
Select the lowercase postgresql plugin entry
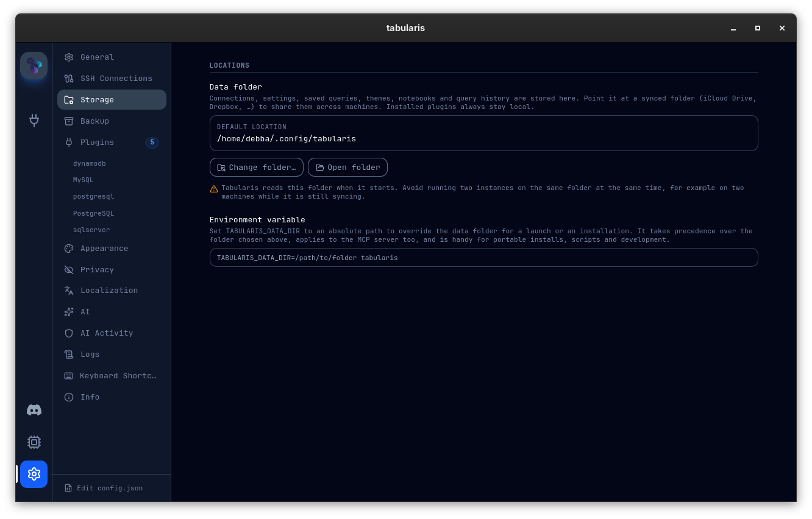pos(93,197)
